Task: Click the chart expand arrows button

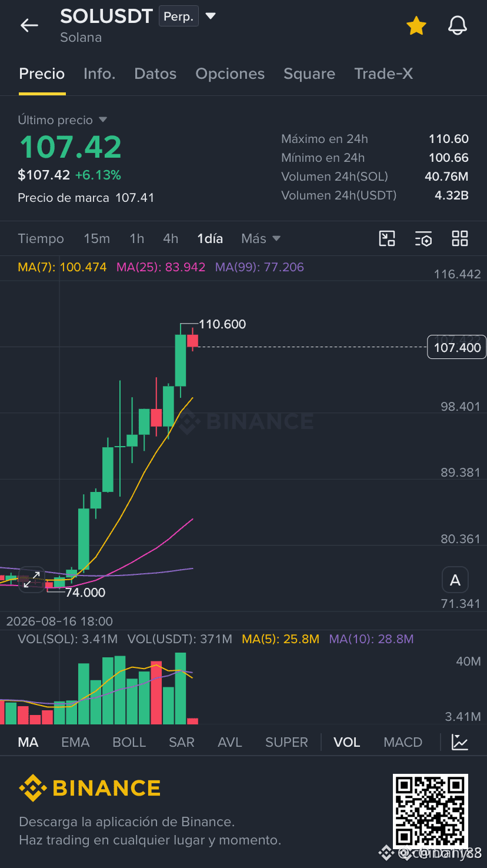Action: 32,580
